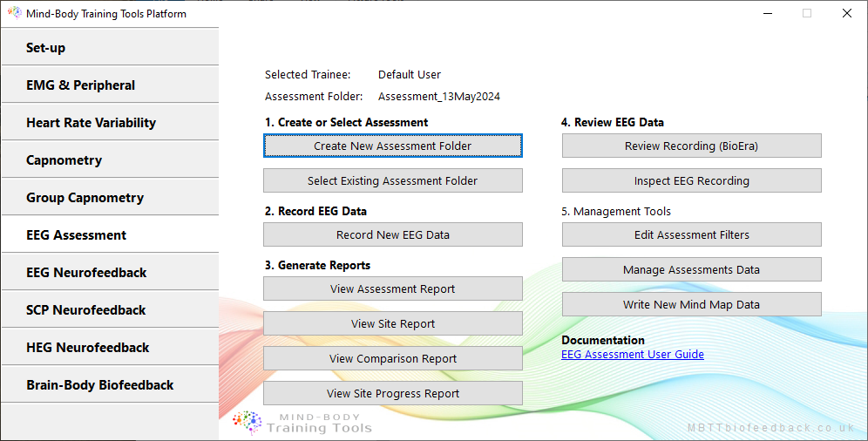Screen dimensions: 868x441
Task: Click the '3. Generate Reports' heading
Action: click(317, 265)
